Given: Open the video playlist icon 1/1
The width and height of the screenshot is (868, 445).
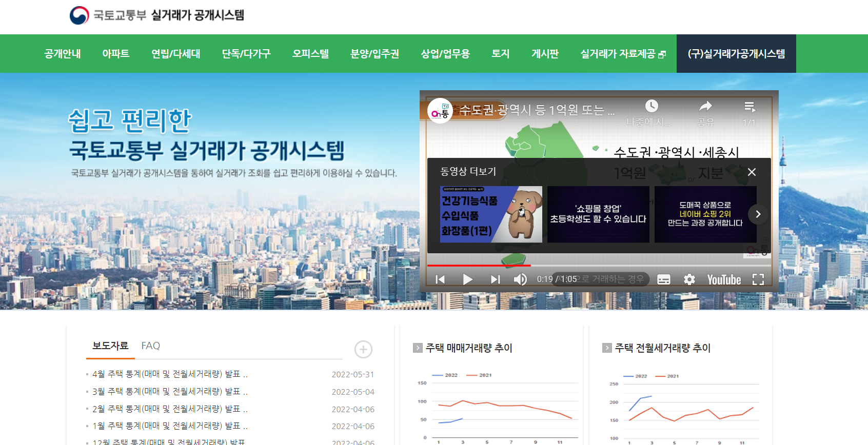Looking at the screenshot, I should (x=749, y=107).
